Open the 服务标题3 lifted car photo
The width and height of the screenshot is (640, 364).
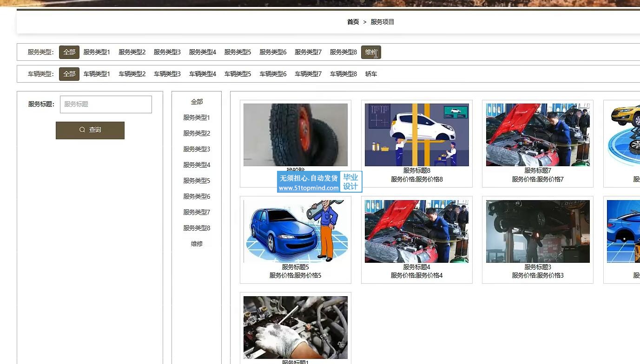538,231
